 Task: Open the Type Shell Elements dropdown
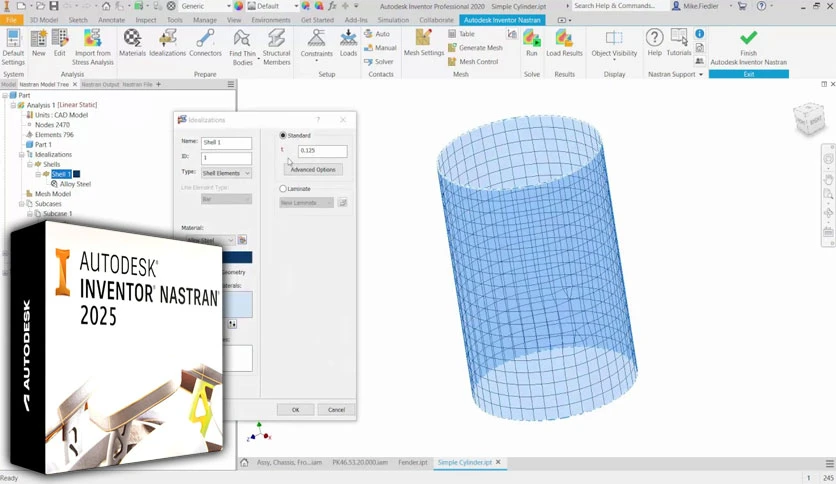tap(226, 173)
